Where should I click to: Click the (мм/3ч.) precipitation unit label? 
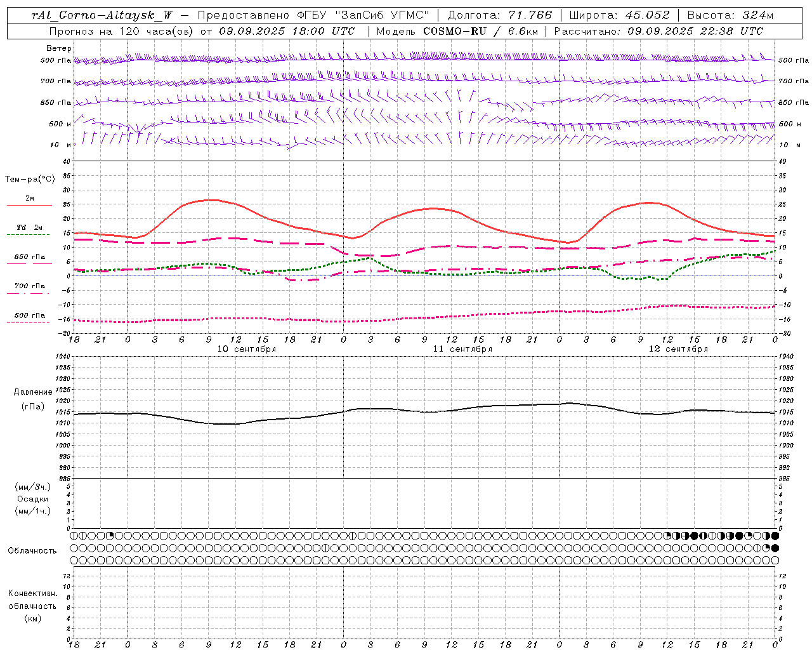pyautogui.click(x=33, y=487)
